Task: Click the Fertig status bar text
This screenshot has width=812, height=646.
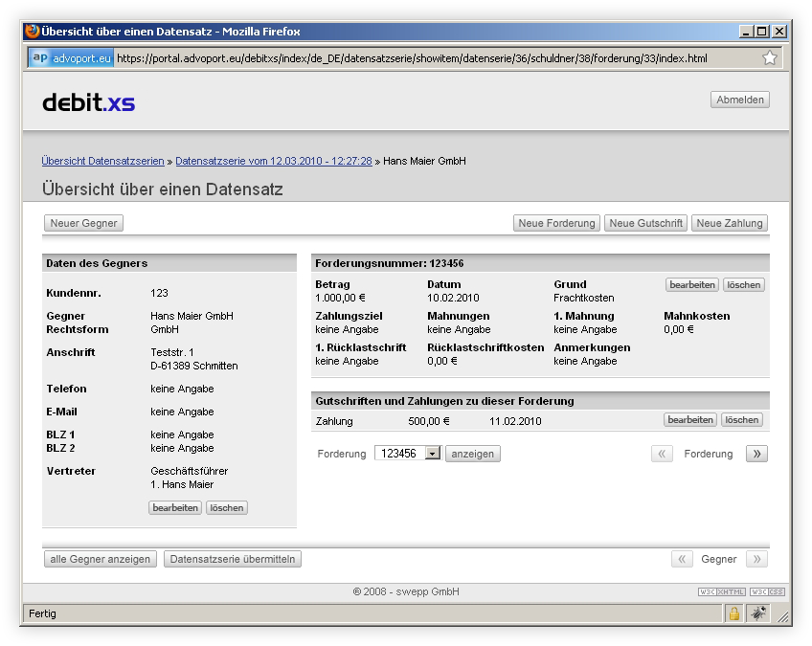Action: [x=42, y=613]
